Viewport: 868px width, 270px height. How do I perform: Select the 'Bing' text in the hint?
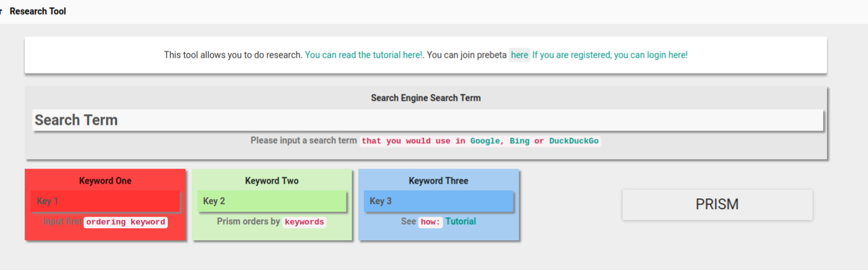click(520, 141)
